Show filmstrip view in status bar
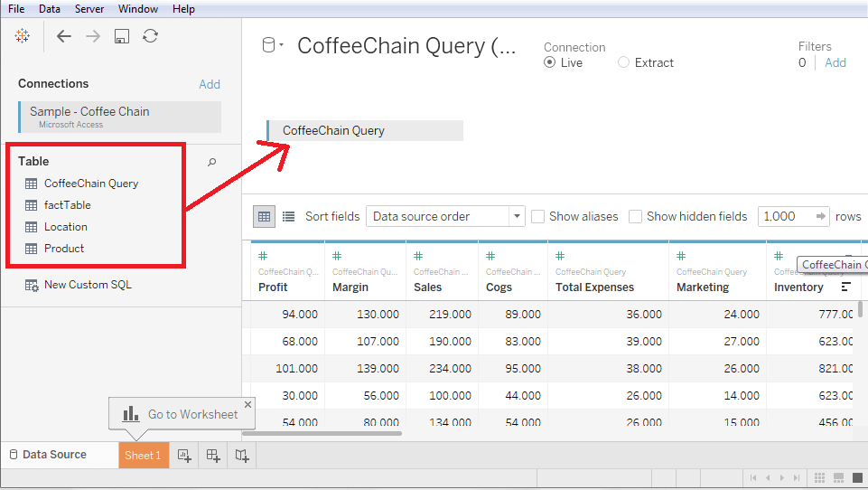868x490 pixels. [839, 477]
